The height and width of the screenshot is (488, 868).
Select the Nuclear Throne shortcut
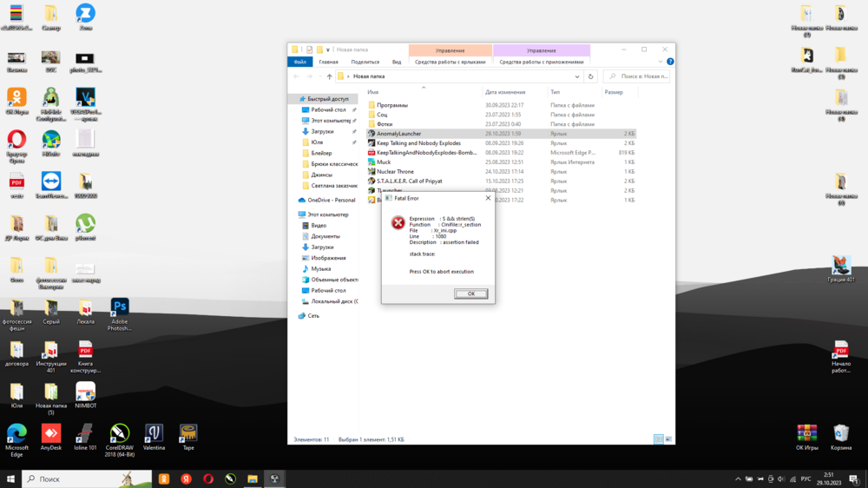[395, 172]
